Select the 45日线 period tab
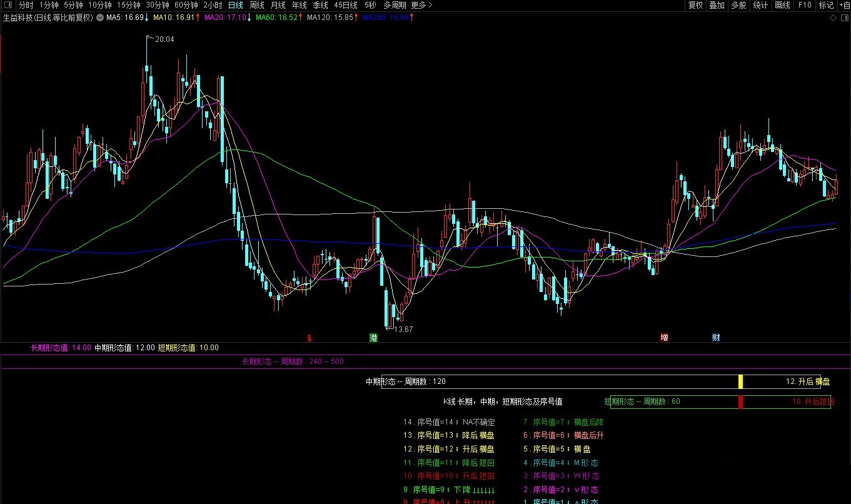This screenshot has width=851, height=504. tap(346, 5)
